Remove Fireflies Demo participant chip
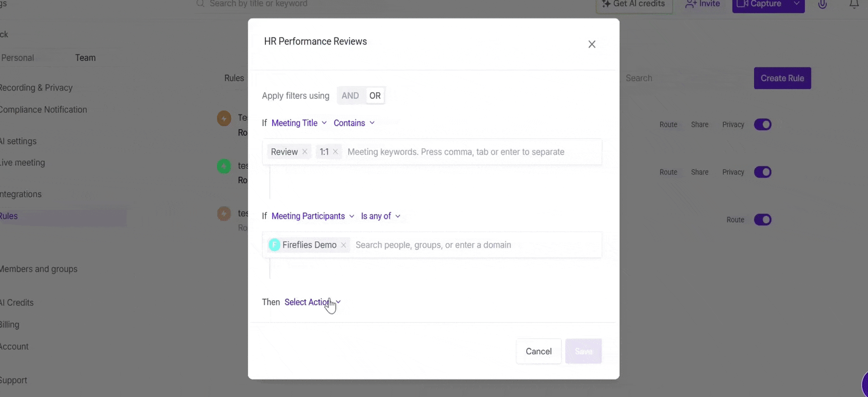 click(344, 245)
